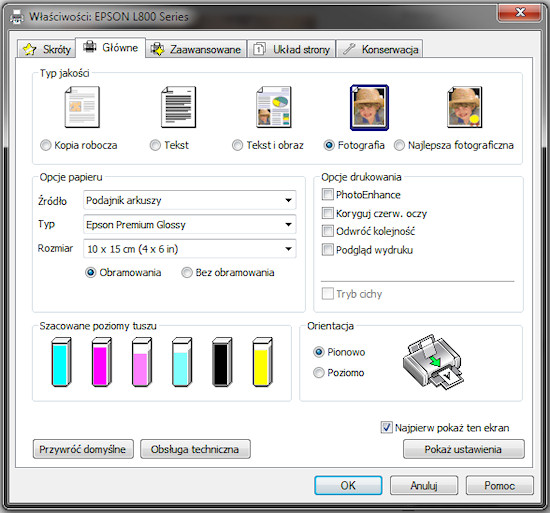Choose the Bez obramowania radio option
The height and width of the screenshot is (513, 550).
click(187, 272)
